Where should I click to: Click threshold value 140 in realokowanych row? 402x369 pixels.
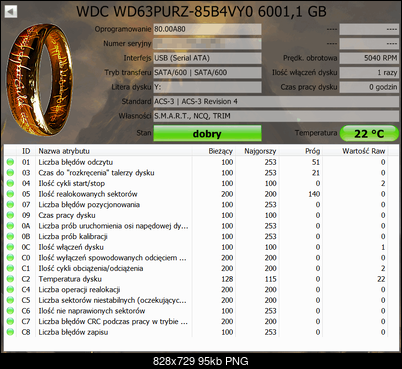pos(314,194)
